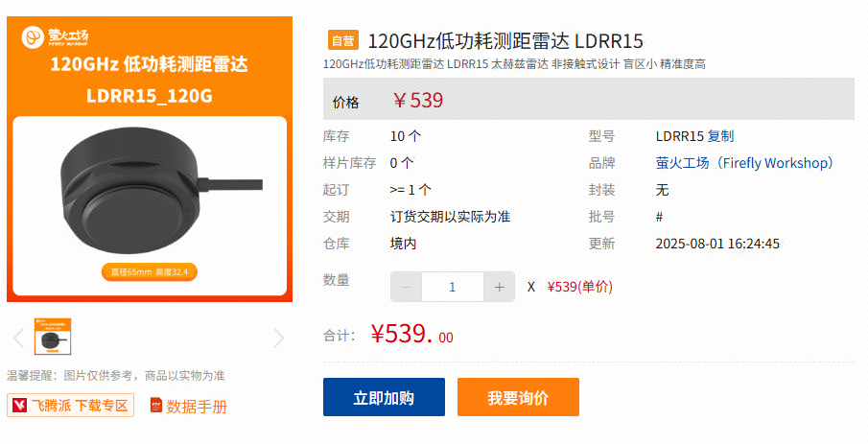Select the radar product thumbnail
This screenshot has height=444, width=868.
click(x=53, y=337)
